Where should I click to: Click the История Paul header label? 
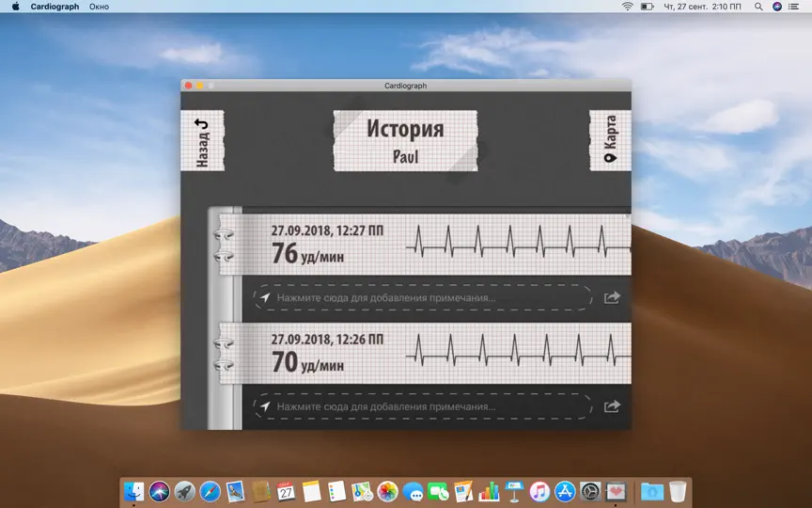tap(405, 140)
